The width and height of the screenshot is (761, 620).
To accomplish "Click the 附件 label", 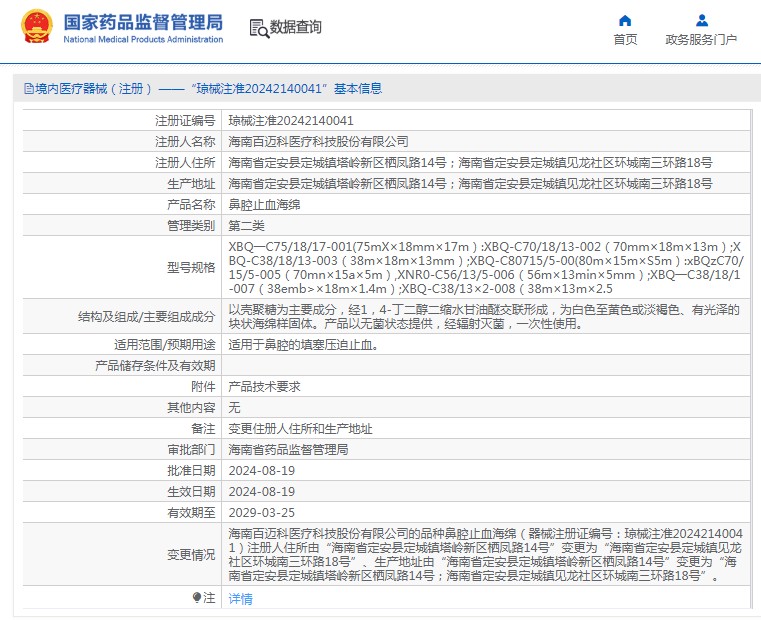I will point(203,386).
